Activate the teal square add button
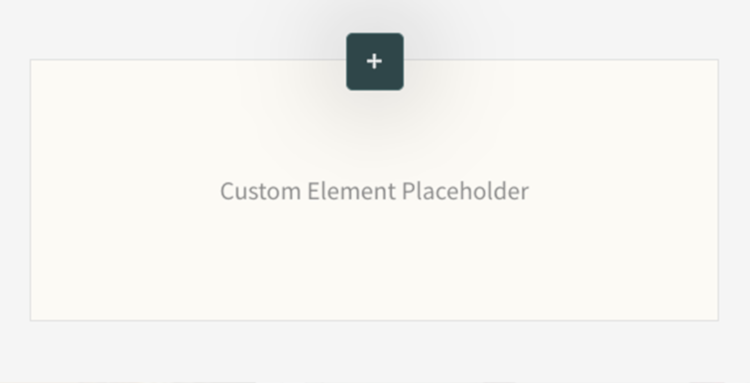The height and width of the screenshot is (383, 750). coord(375,62)
